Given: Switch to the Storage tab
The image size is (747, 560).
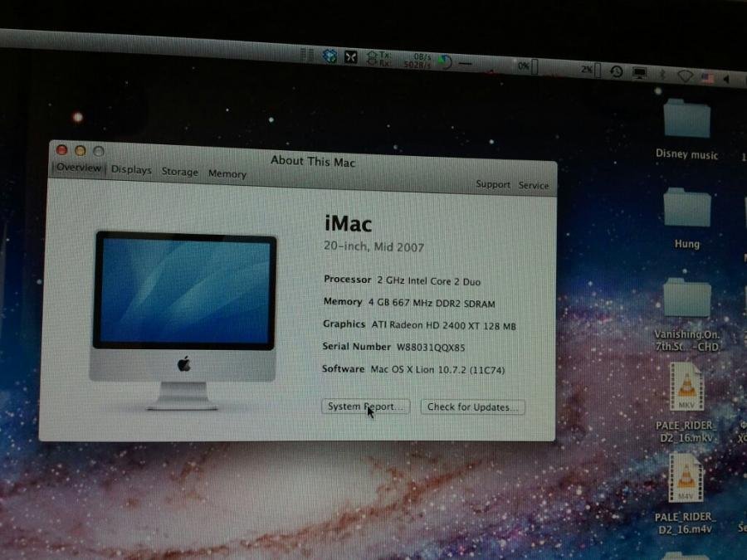Looking at the screenshot, I should coord(179,172).
